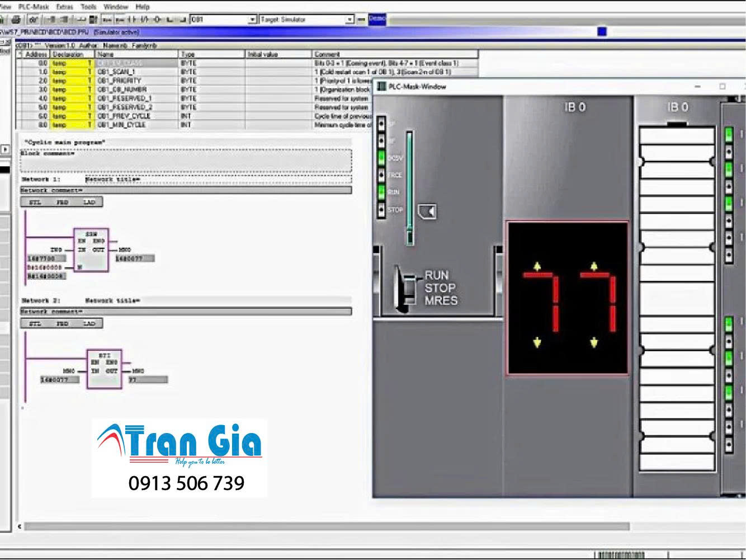The height and width of the screenshot is (560, 746).
Task: Select the coil output tool
Action: coord(155,19)
